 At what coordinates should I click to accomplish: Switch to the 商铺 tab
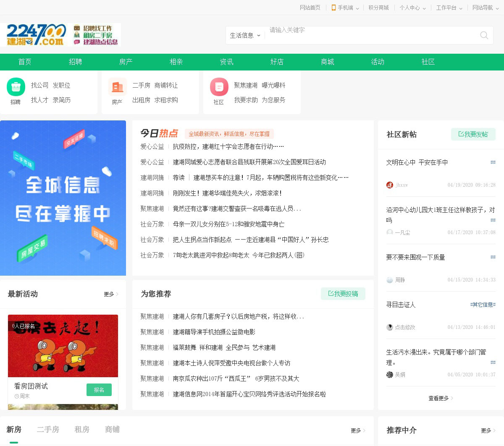112,430
